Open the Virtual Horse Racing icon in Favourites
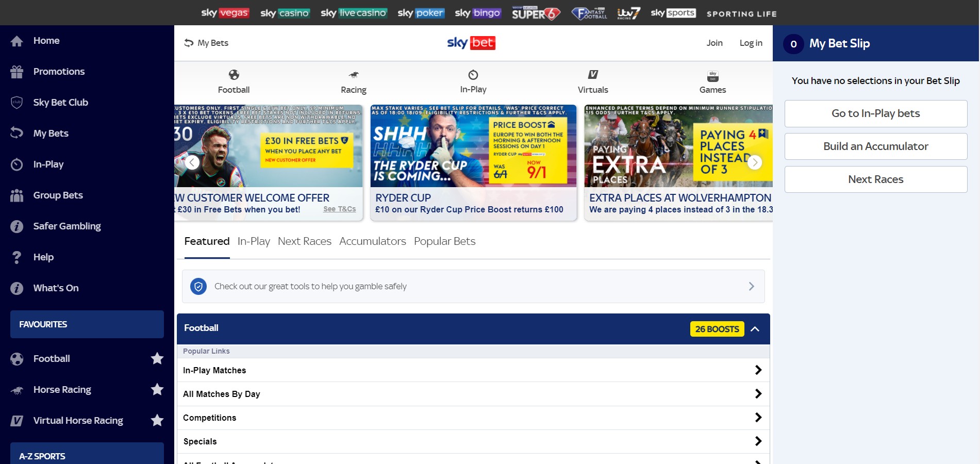The width and height of the screenshot is (980, 464). point(16,421)
